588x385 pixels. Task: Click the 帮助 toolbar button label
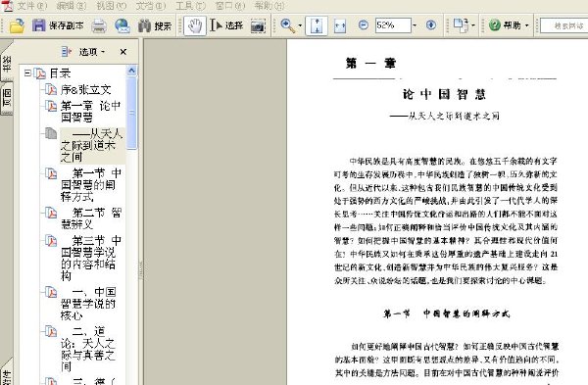tap(512, 25)
